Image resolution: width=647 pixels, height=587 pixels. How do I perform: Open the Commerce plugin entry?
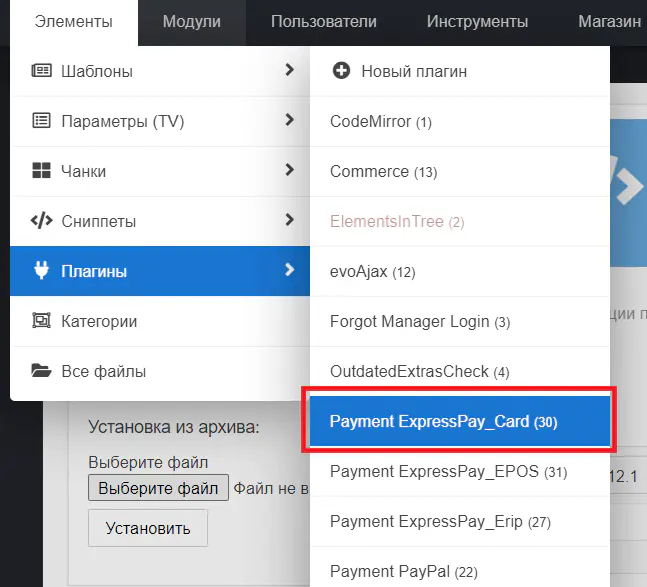pos(383,172)
